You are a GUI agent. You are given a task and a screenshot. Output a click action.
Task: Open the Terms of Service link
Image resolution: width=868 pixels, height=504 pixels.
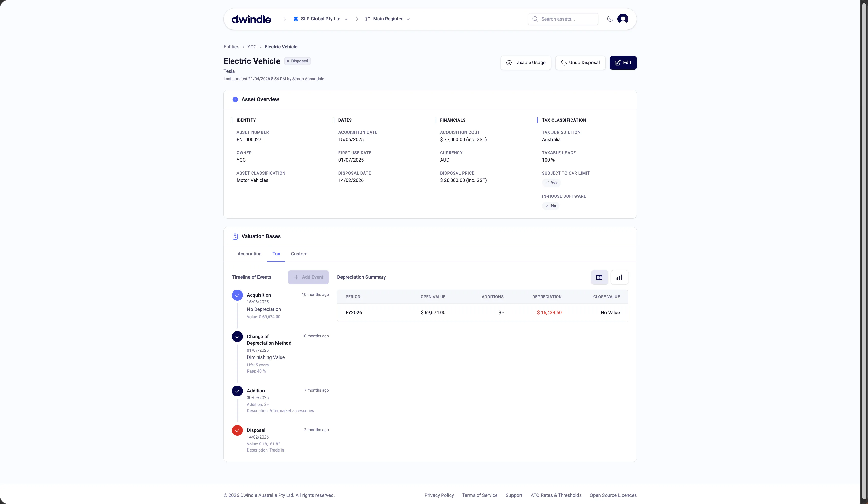(x=479, y=495)
